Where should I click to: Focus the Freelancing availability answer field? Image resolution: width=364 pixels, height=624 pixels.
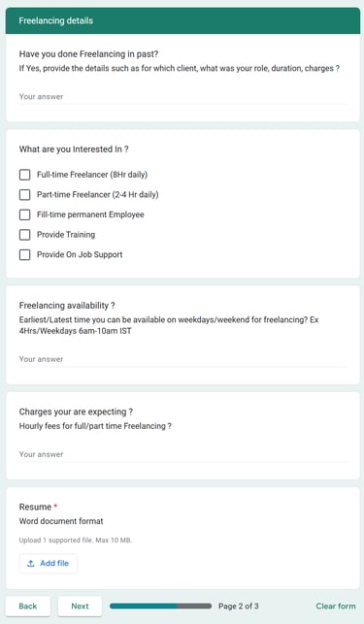tap(183, 359)
